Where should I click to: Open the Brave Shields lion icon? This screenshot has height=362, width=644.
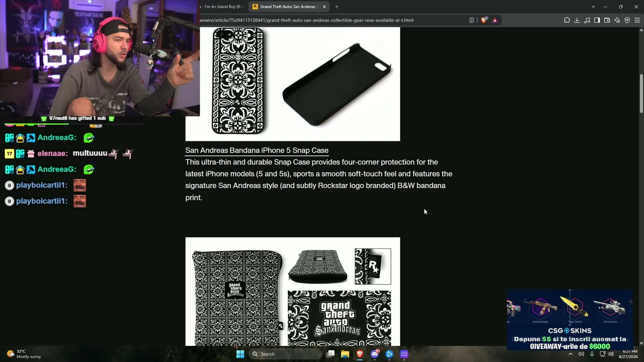point(484,20)
